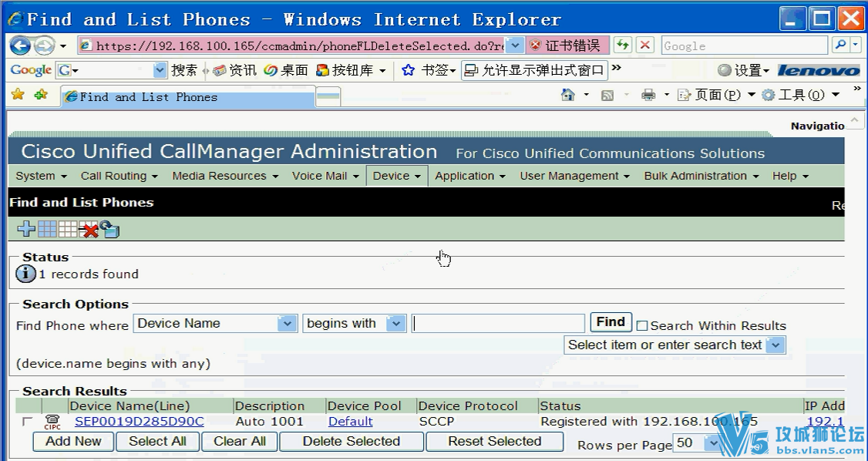This screenshot has height=461, width=868.
Task: Click the Favorites star icon
Action: (18, 95)
